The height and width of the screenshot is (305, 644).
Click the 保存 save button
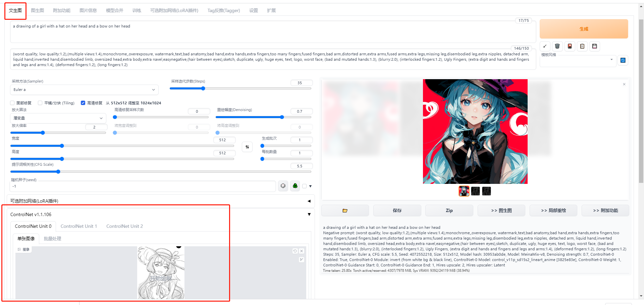[x=397, y=210]
